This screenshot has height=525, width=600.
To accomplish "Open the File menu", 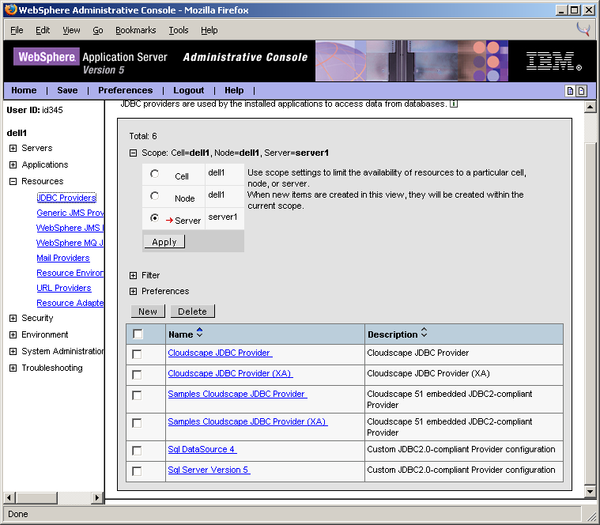I will pyautogui.click(x=16, y=30).
